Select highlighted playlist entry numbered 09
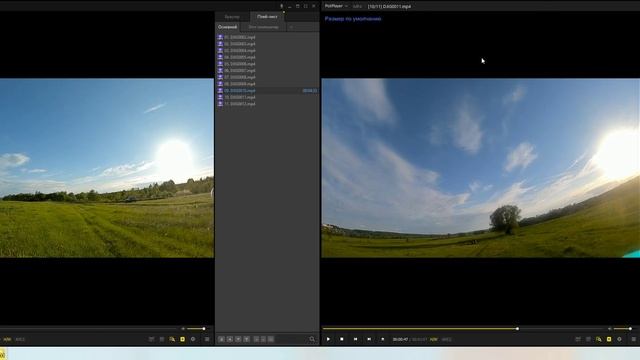Screen dimensions: 640x360 (x=267, y=91)
